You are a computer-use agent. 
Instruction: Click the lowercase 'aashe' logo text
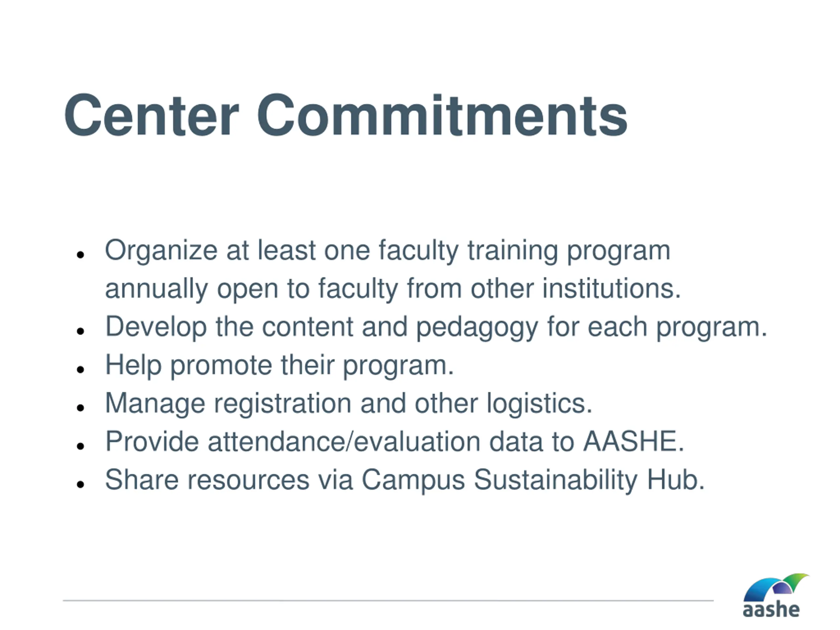(x=771, y=610)
